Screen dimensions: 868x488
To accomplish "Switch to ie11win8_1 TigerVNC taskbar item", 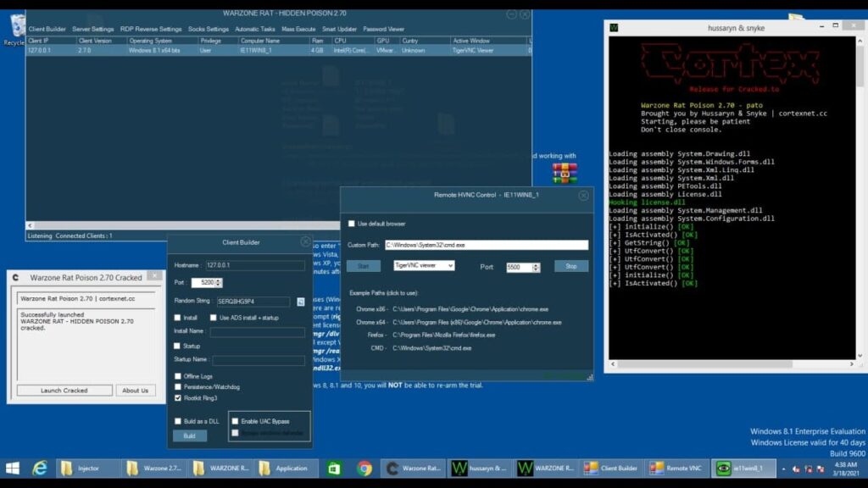I will [743, 468].
